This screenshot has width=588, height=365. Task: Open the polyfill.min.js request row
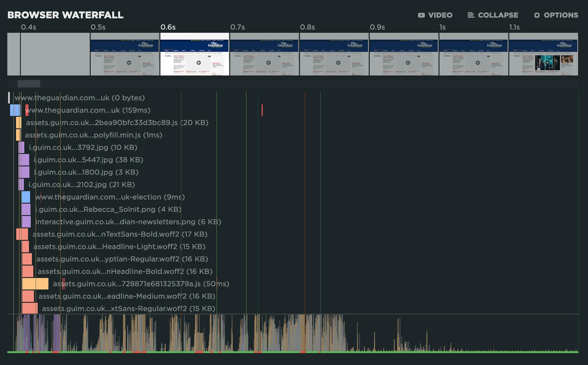[x=93, y=135]
